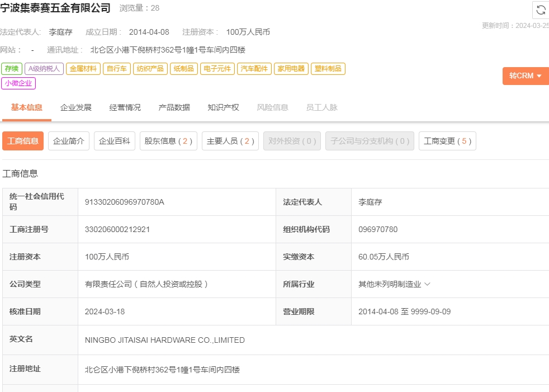Click the 统一社会信用代码 label cell

pyautogui.click(x=40, y=202)
